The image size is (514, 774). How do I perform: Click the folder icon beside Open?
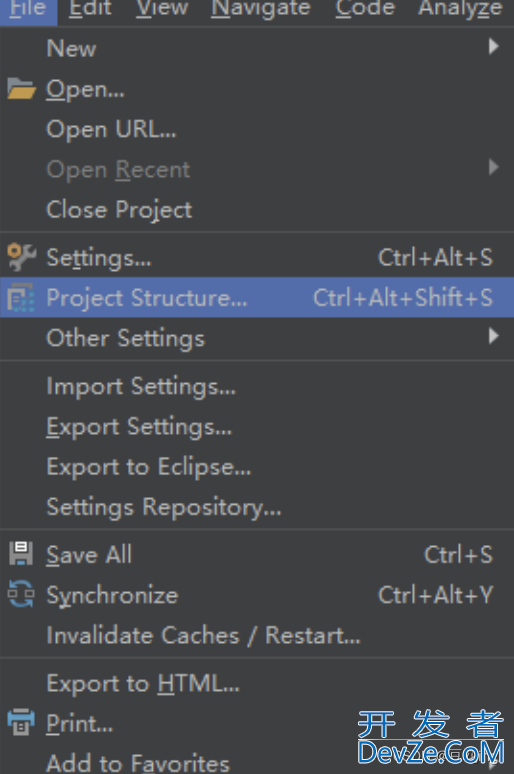point(21,89)
